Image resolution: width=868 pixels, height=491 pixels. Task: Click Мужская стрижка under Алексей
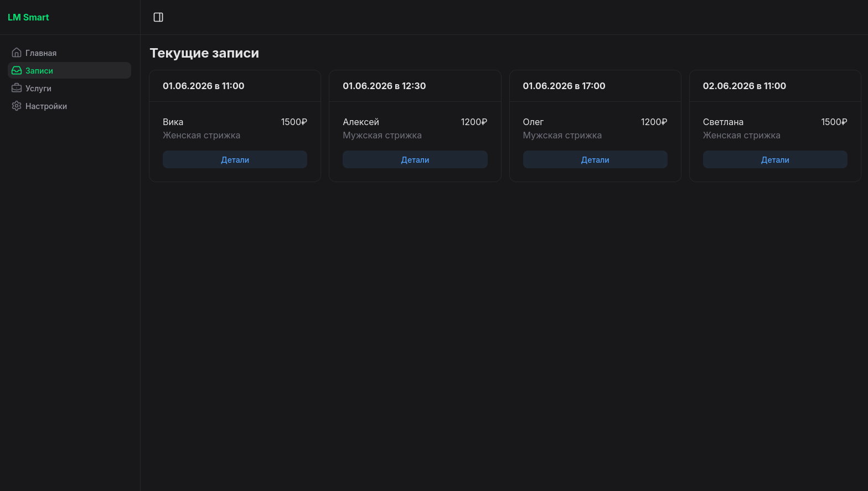point(382,135)
